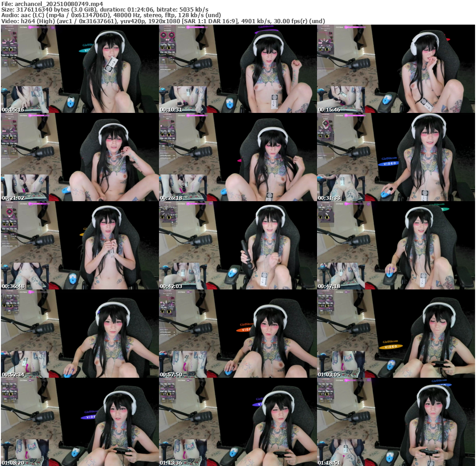Select the size text 3.0 GiB
This screenshot has height=466, width=476.
tap(84, 9)
